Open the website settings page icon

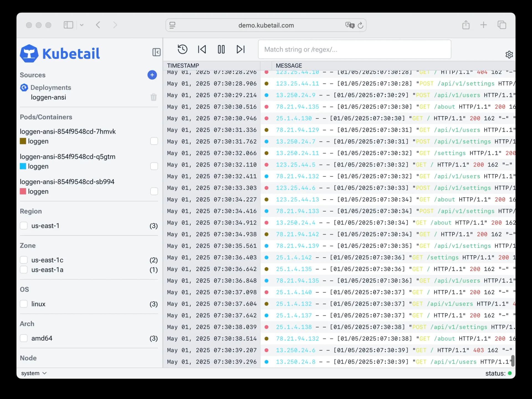[x=172, y=25]
